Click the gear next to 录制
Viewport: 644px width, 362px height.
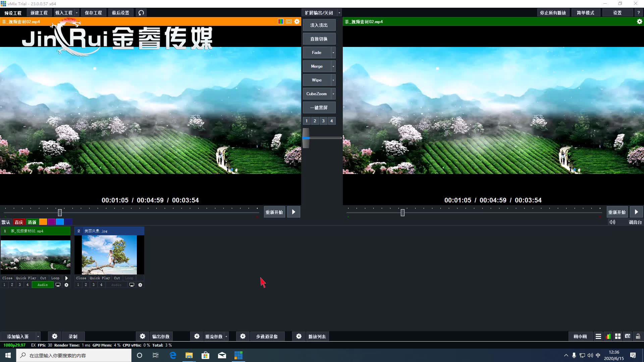pyautogui.click(x=55, y=336)
